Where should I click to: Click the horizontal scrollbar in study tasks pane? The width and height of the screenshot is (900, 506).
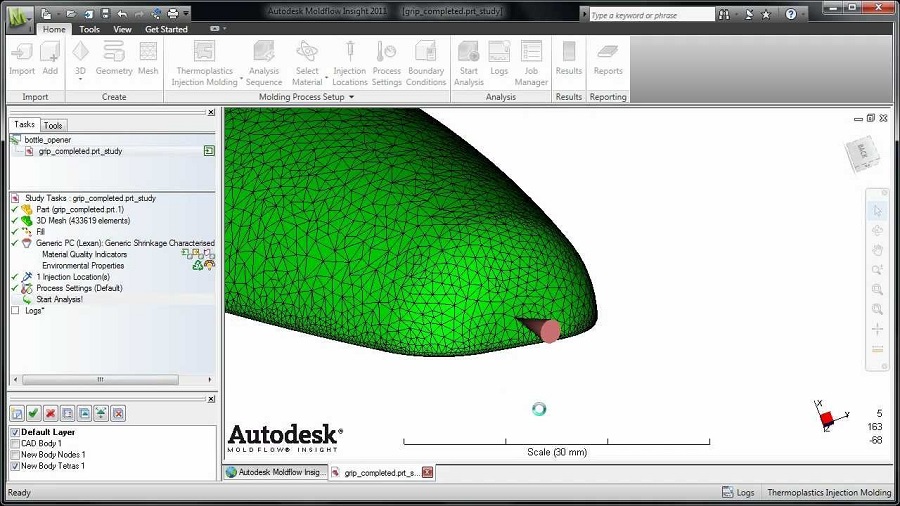pyautogui.click(x=100, y=380)
